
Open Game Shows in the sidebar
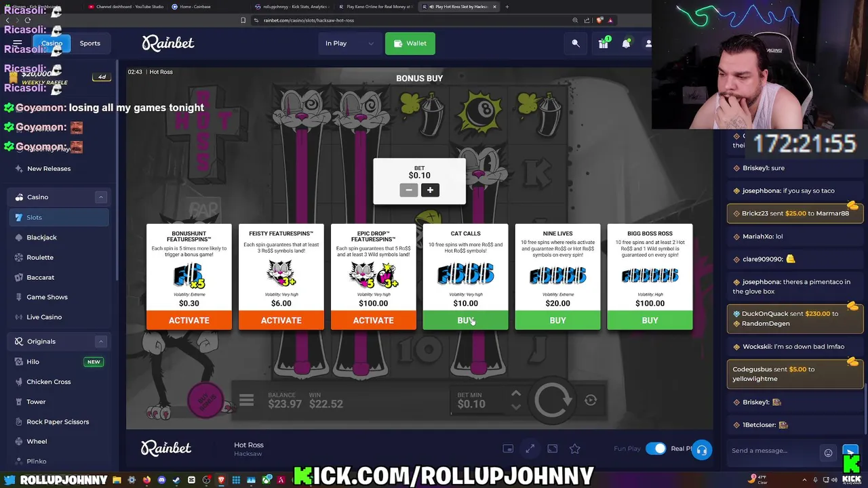59,297
